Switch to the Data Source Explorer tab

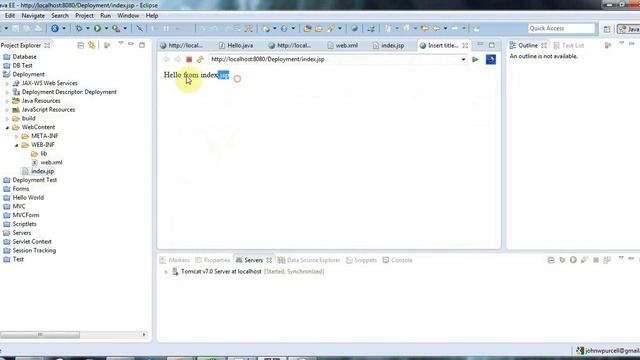click(309, 260)
